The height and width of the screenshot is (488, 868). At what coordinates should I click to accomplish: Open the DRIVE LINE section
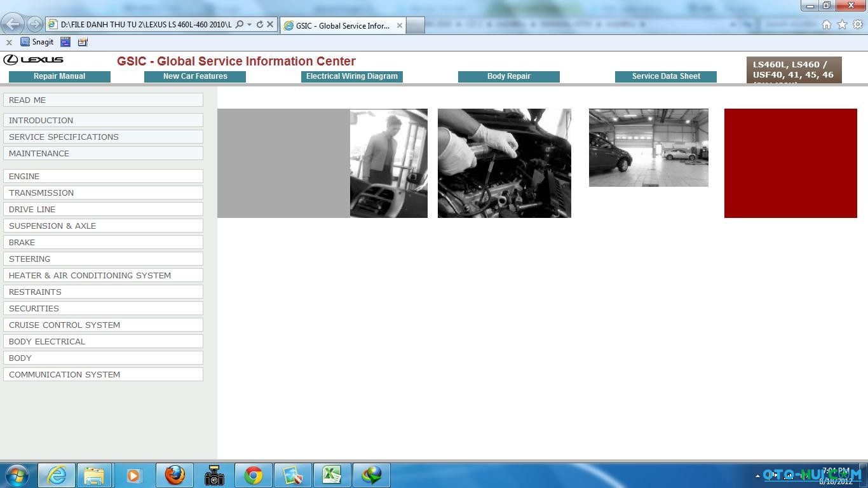[103, 209]
